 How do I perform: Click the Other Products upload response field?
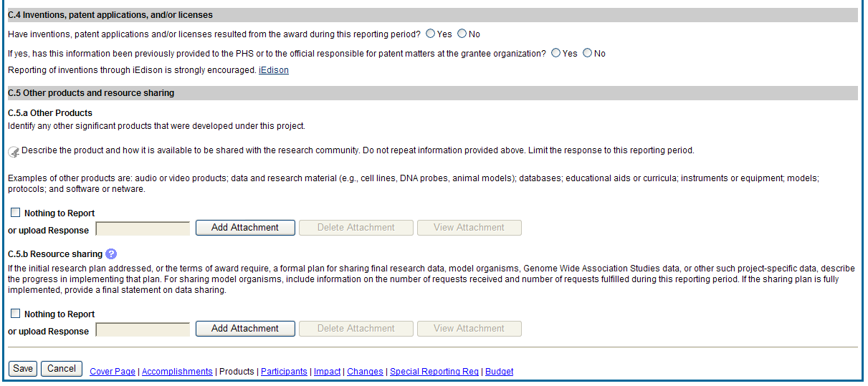tap(143, 228)
